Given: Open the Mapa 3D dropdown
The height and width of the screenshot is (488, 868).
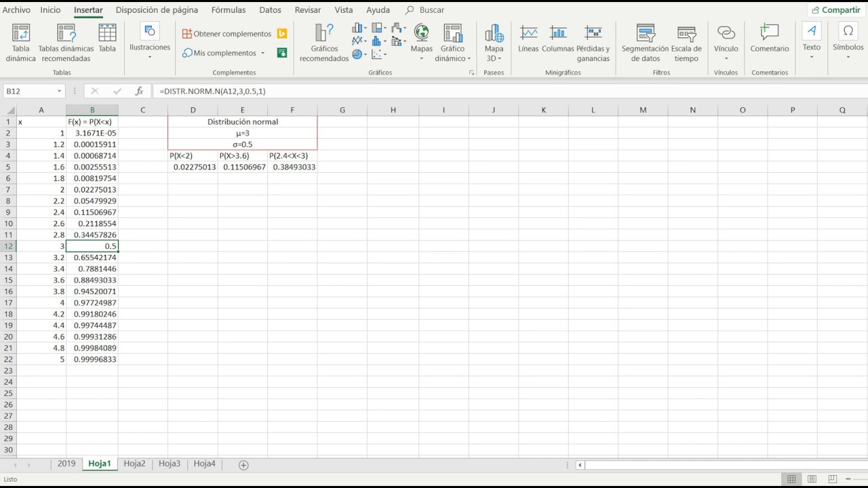Looking at the screenshot, I should tap(494, 43).
